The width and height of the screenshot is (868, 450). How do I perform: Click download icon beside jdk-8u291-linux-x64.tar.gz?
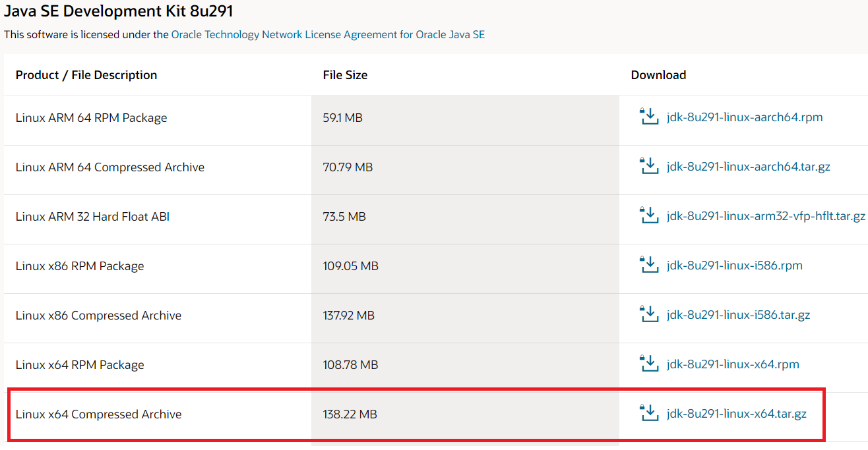point(650,413)
